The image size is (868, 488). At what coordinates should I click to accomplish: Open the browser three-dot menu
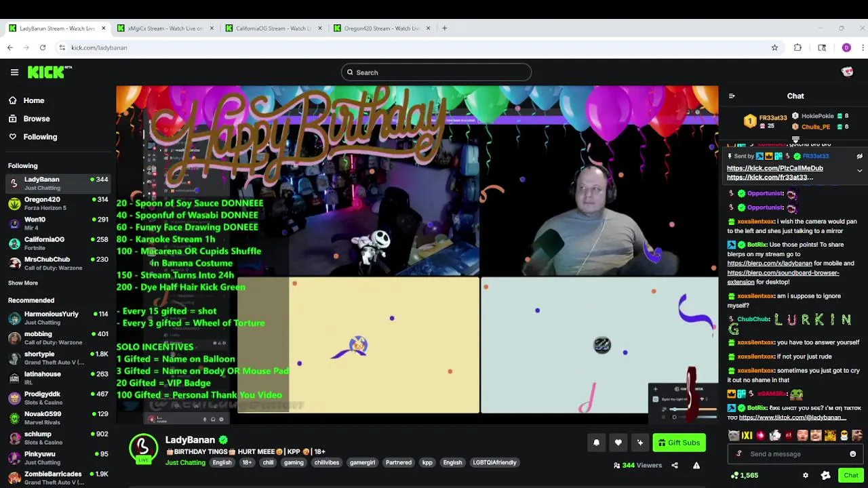(863, 47)
